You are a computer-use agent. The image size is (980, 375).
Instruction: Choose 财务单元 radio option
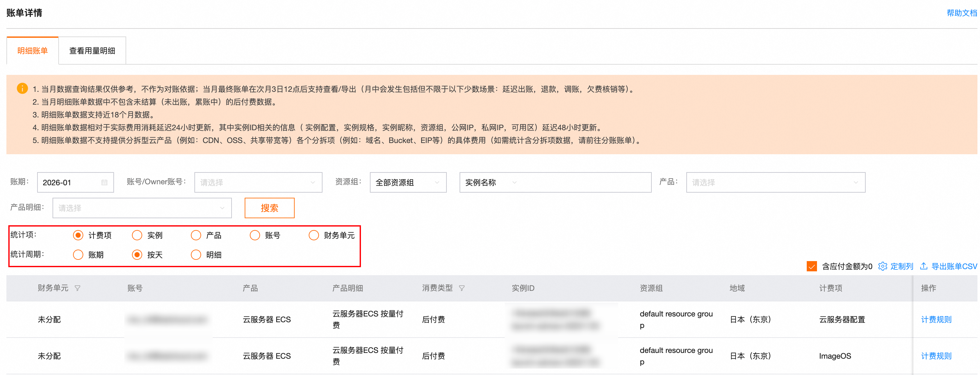314,235
